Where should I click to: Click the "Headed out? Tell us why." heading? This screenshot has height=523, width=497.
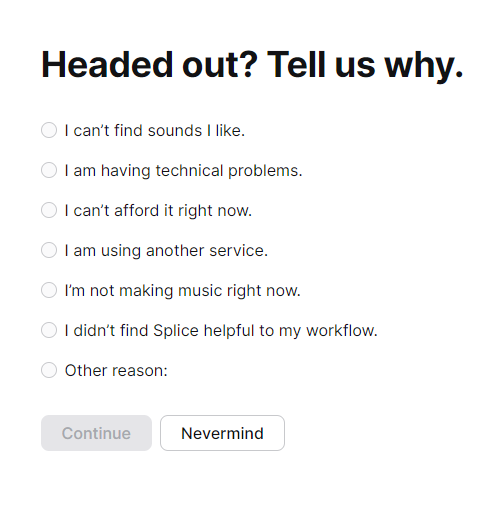coord(252,66)
